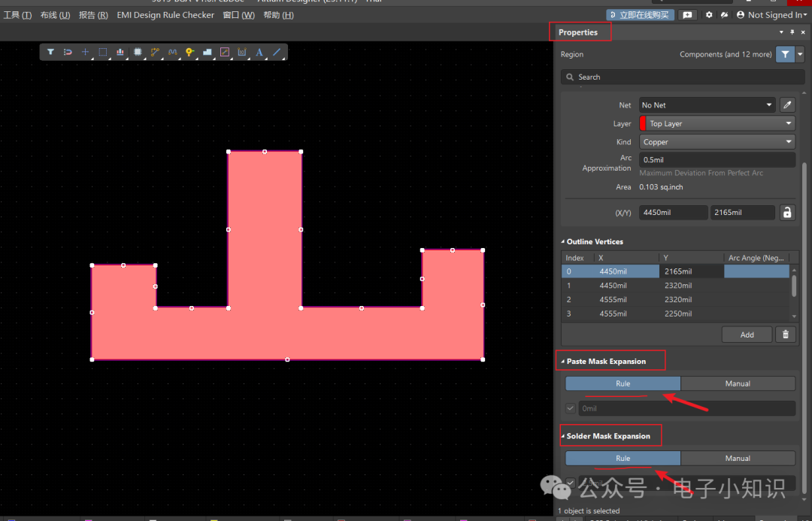This screenshot has height=521, width=812.
Task: Open the Not Signed In account dropdown
Action: point(777,15)
